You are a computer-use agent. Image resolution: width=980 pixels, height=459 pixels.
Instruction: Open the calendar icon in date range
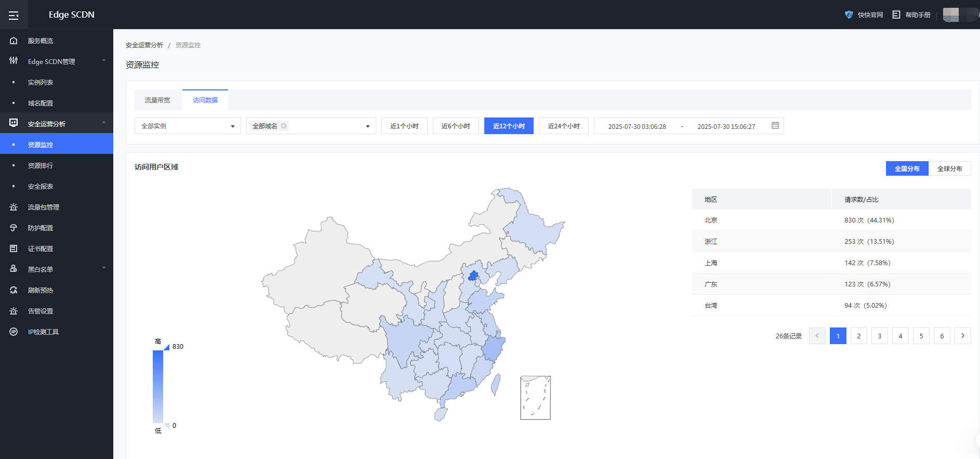point(775,126)
